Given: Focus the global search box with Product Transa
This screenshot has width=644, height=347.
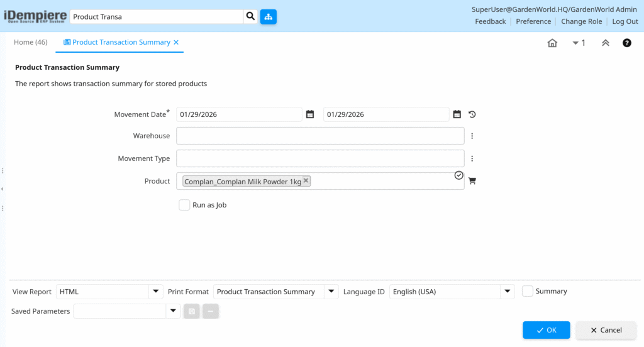Looking at the screenshot, I should click(x=157, y=17).
